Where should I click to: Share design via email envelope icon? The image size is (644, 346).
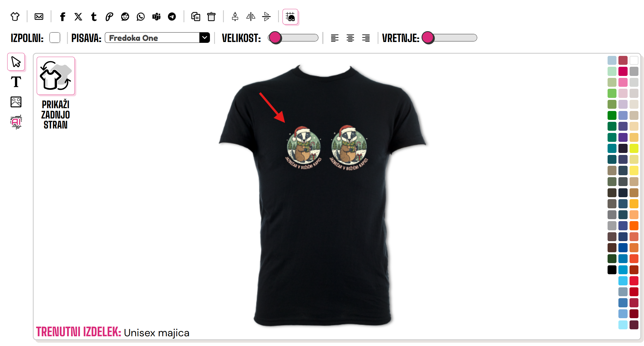point(39,17)
